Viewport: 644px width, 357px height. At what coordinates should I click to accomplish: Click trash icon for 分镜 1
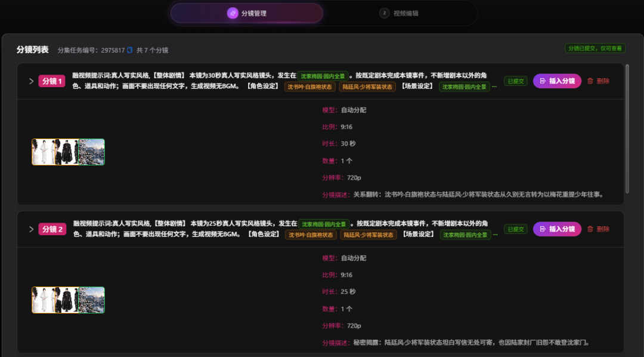(590, 81)
